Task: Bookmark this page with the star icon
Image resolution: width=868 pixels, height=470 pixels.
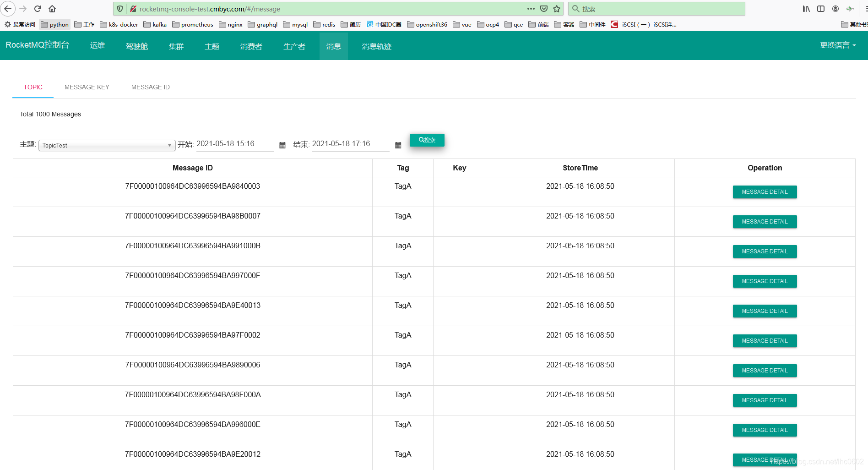Action: 557,9
